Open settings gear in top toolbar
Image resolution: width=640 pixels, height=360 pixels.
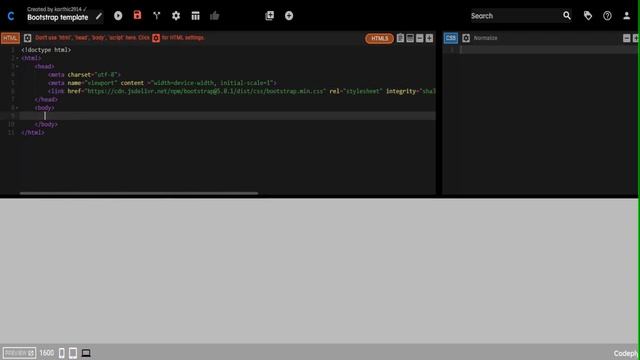[x=176, y=16]
